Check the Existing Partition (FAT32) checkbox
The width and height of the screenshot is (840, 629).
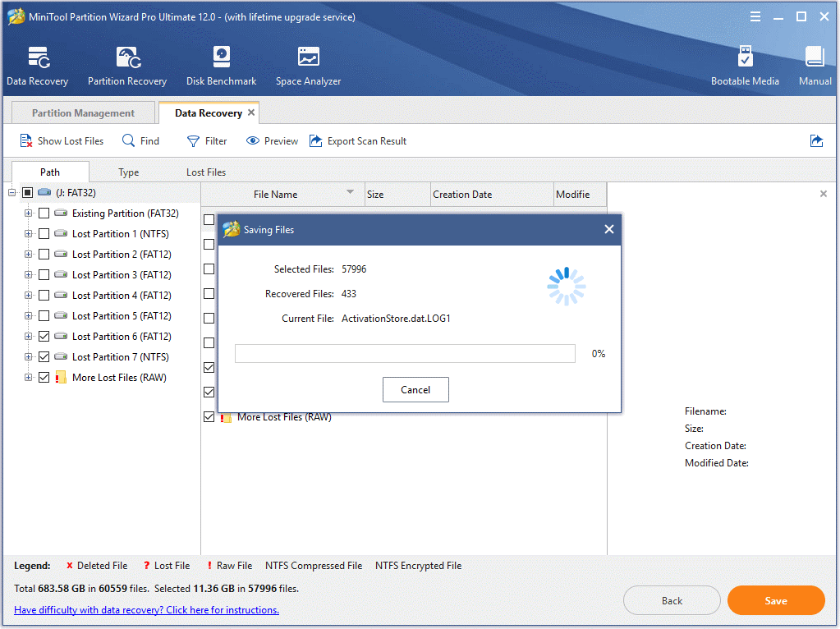click(x=44, y=213)
